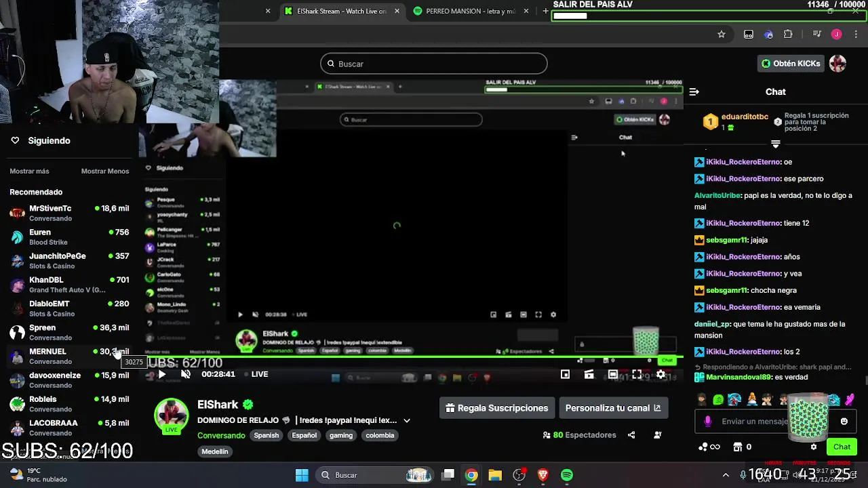The image size is (868, 488).
Task: Open Euren Blood Strike channel
Action: click(x=69, y=237)
